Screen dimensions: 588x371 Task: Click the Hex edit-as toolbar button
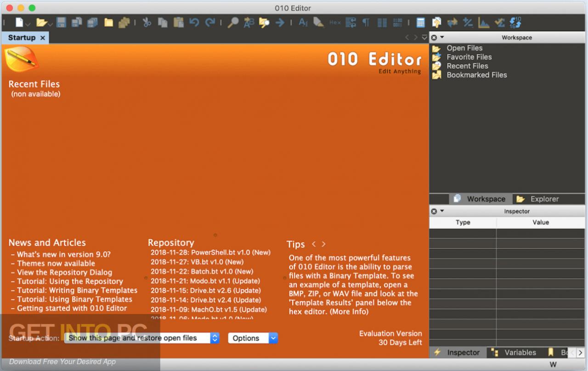point(335,22)
